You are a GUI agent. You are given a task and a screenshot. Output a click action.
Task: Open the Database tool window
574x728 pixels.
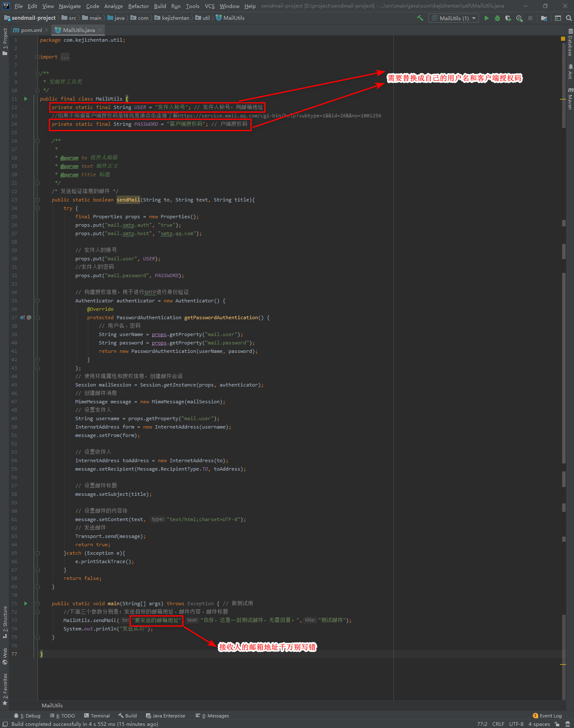(570, 42)
